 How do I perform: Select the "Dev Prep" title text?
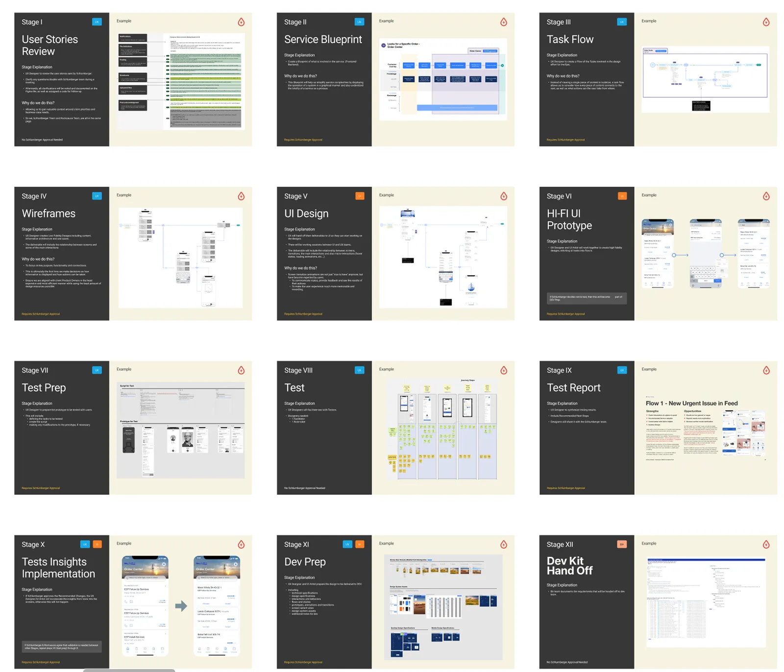coord(305,562)
